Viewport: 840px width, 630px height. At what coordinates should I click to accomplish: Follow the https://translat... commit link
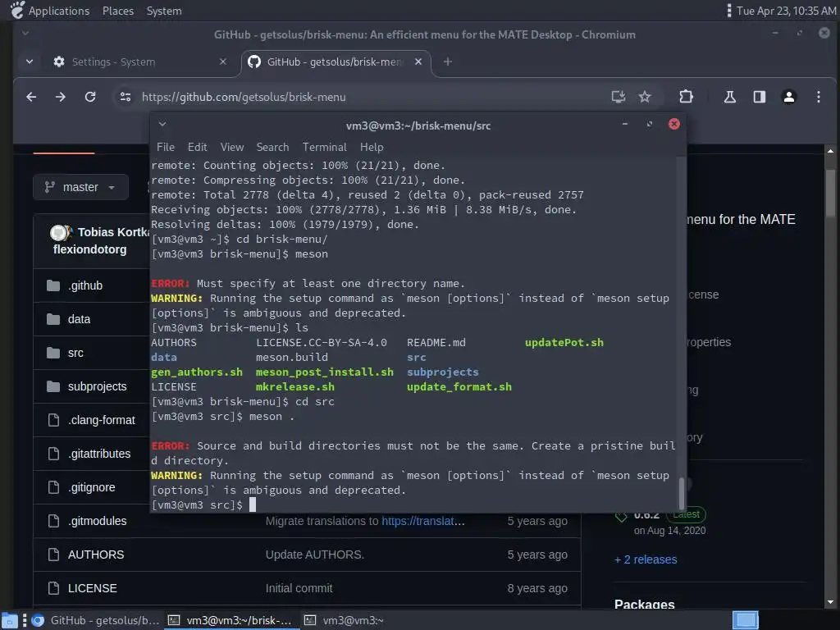423,521
